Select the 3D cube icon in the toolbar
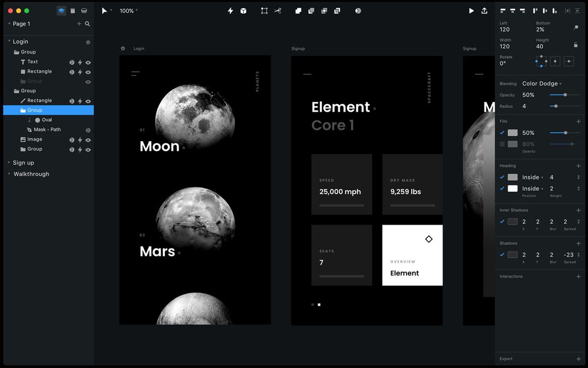588x368 pixels. (244, 10)
